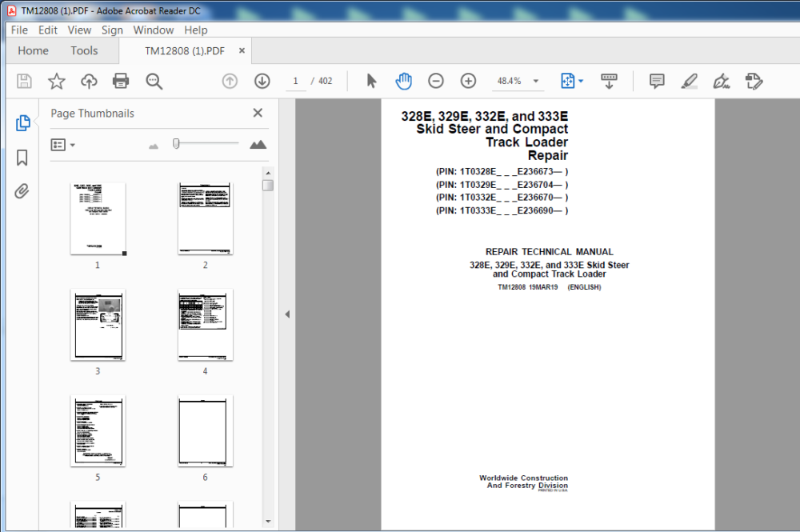Open the Help menu
This screenshot has width=800, height=532.
pos(196,30)
